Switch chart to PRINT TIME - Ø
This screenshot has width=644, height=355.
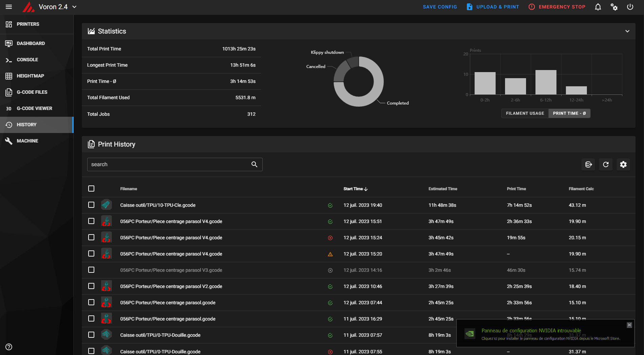569,113
